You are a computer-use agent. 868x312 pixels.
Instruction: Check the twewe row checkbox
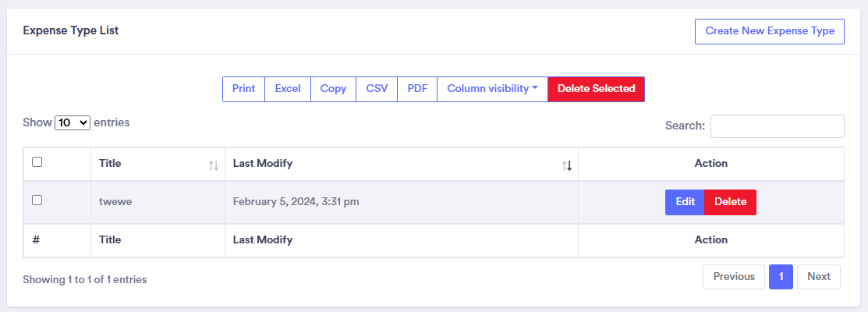(x=37, y=200)
